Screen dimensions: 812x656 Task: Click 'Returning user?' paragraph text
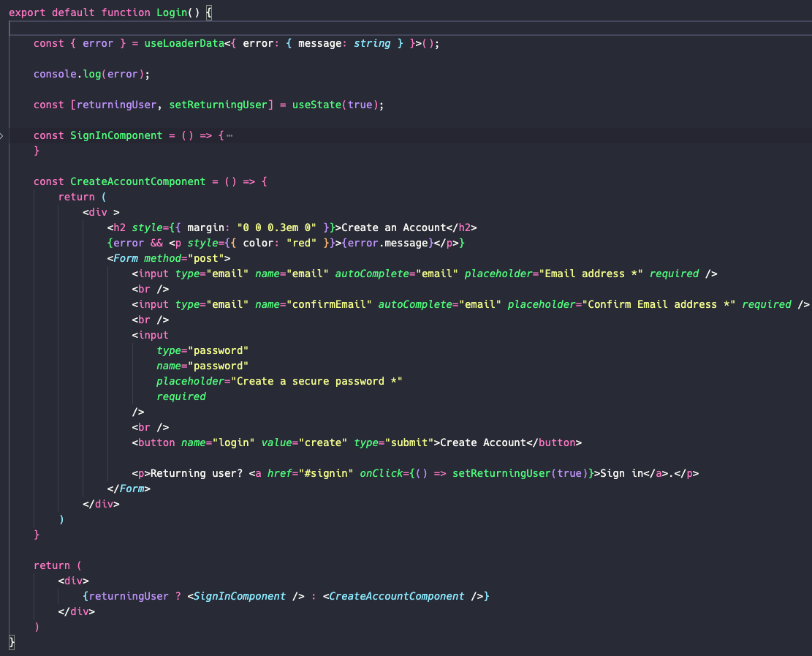point(197,474)
